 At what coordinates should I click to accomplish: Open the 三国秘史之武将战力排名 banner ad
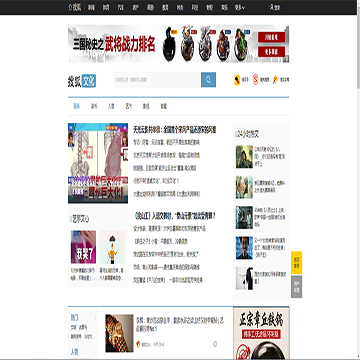[x=178, y=44]
